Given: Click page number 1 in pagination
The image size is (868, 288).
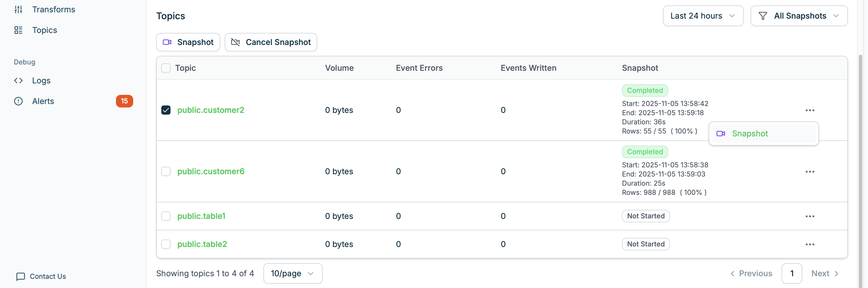Looking at the screenshot, I should 792,274.
